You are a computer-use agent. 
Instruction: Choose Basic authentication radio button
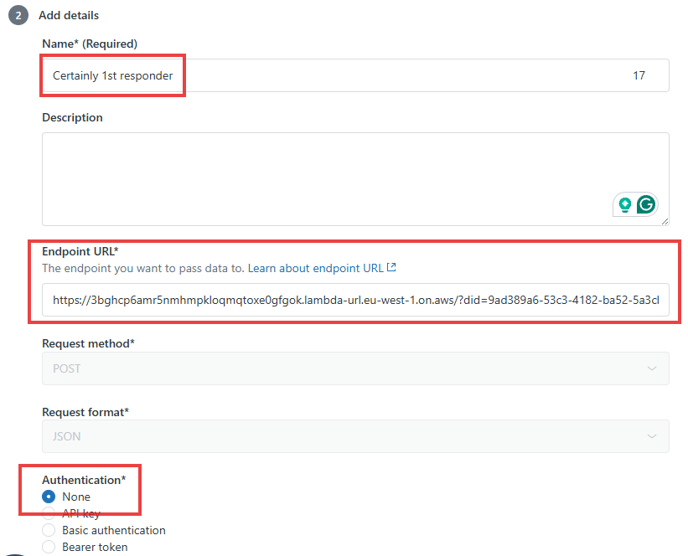click(49, 530)
